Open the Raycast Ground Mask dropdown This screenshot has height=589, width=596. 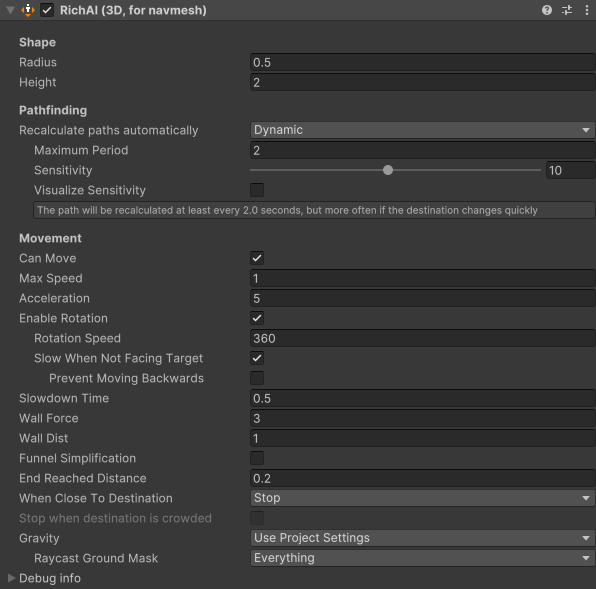423,558
